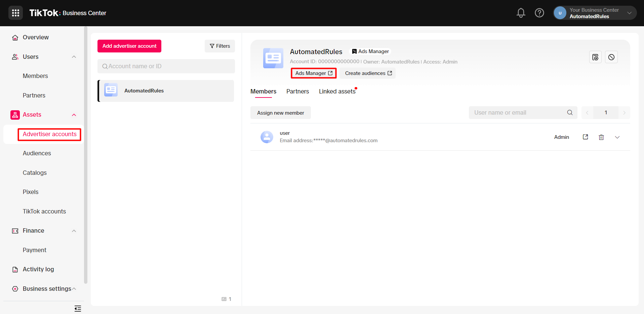This screenshot has height=314, width=644.
Task: Click the Business settings gear icon
Action: [x=15, y=289]
